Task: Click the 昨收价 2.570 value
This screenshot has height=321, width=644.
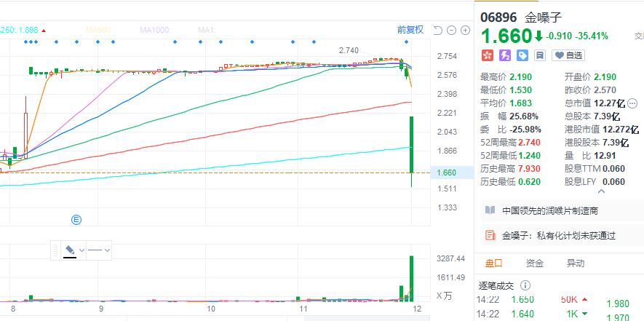Action: [605, 90]
